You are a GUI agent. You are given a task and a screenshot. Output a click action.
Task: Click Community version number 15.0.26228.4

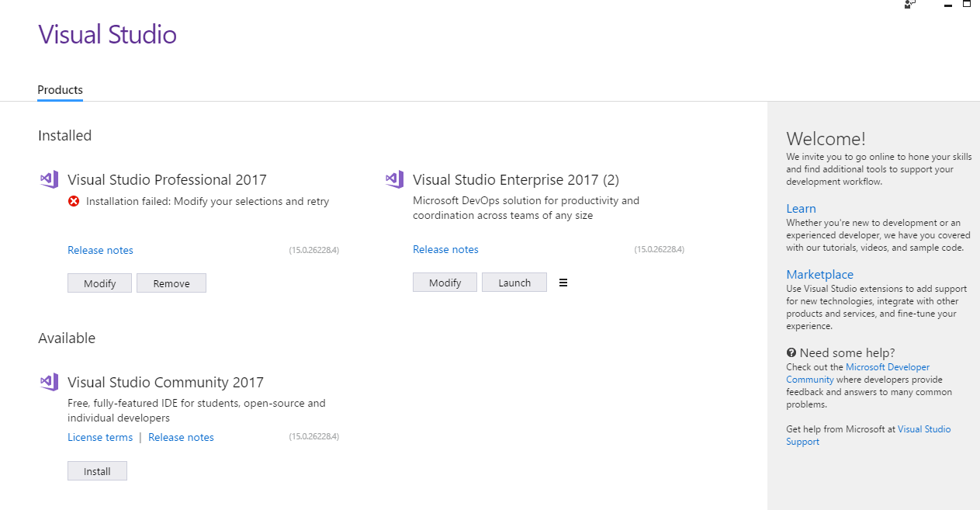pos(314,436)
